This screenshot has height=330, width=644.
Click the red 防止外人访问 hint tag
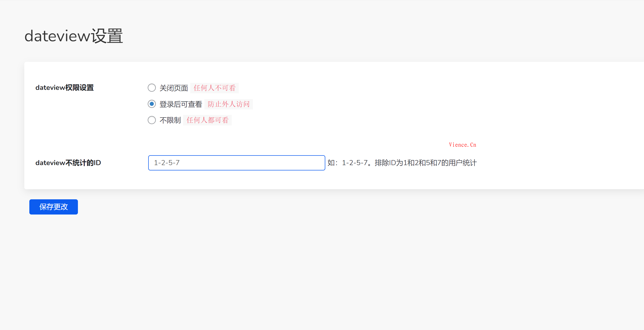(229, 104)
